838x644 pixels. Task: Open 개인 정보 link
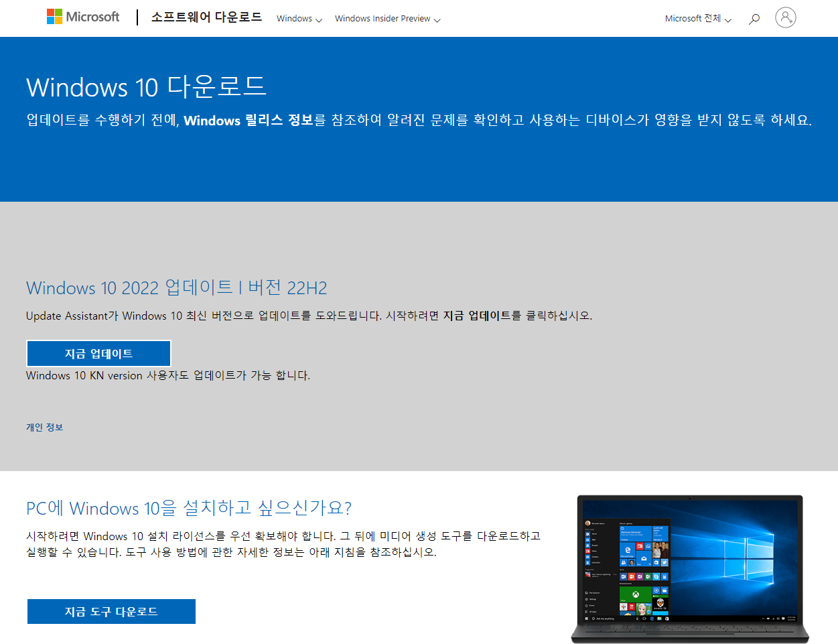[x=44, y=427]
